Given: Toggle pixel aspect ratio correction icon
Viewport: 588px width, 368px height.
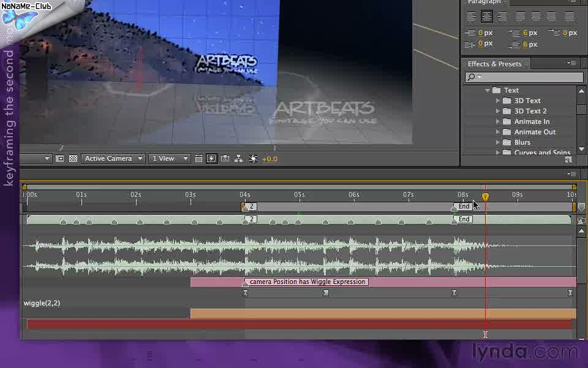Looking at the screenshot, I should coord(198,158).
